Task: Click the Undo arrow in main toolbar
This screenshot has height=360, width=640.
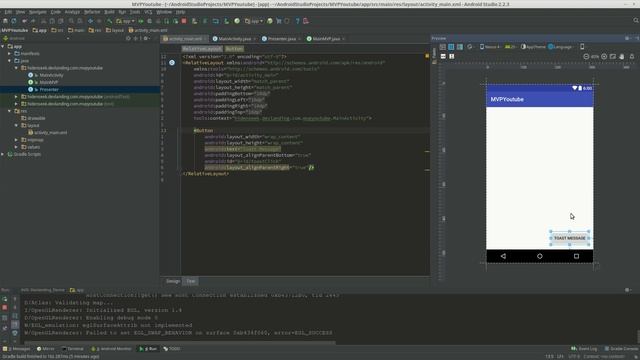Action: coord(24,21)
